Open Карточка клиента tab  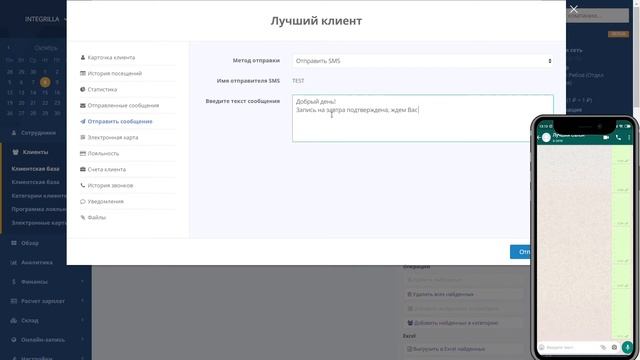click(111, 58)
